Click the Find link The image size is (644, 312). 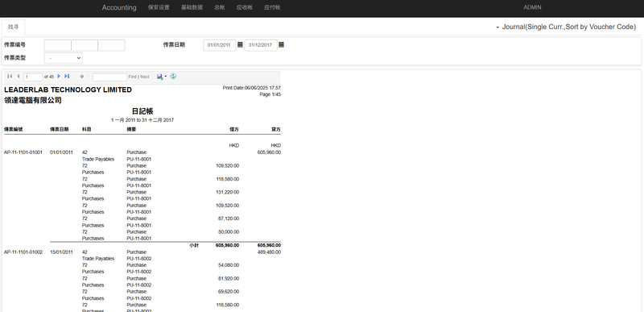pyautogui.click(x=132, y=77)
